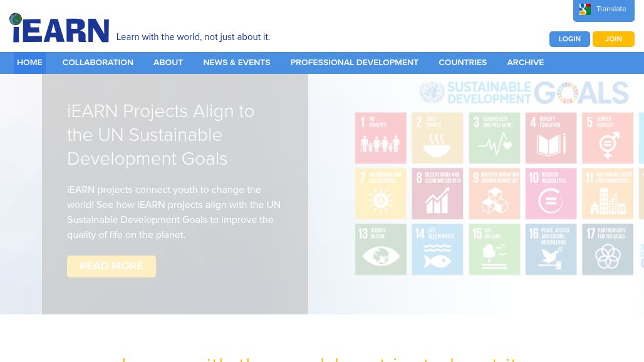Click the iEARN globe logo
The width and height of the screenshot is (644, 362).
click(16, 19)
